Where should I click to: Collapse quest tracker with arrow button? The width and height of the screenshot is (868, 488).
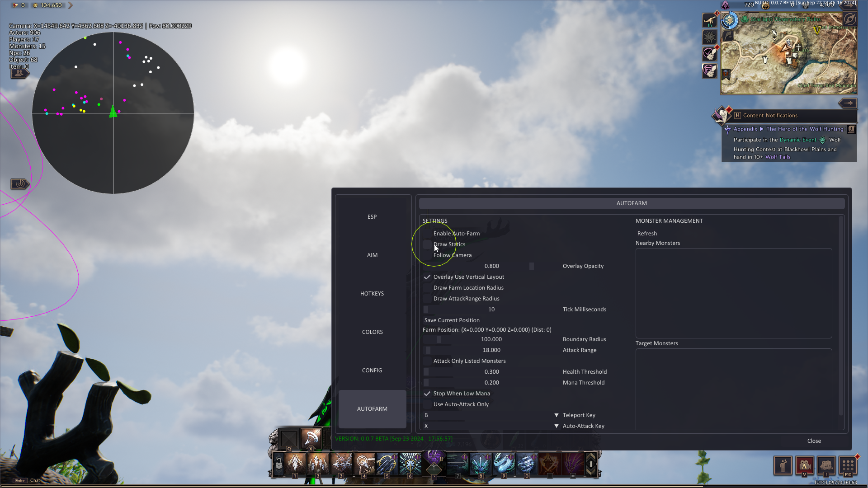(x=848, y=103)
